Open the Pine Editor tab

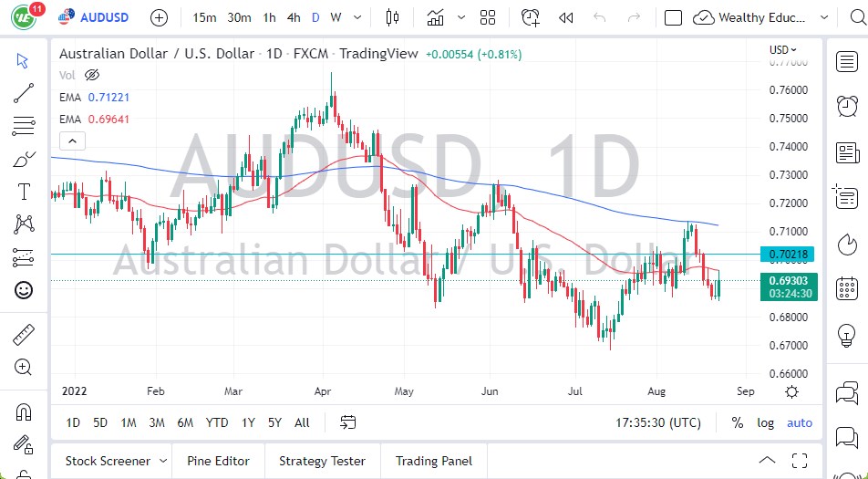pyautogui.click(x=219, y=461)
